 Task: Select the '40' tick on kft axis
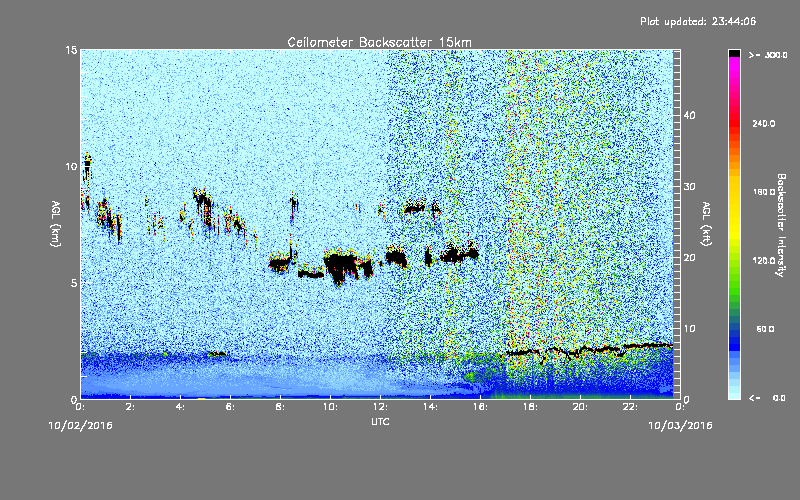click(x=689, y=115)
